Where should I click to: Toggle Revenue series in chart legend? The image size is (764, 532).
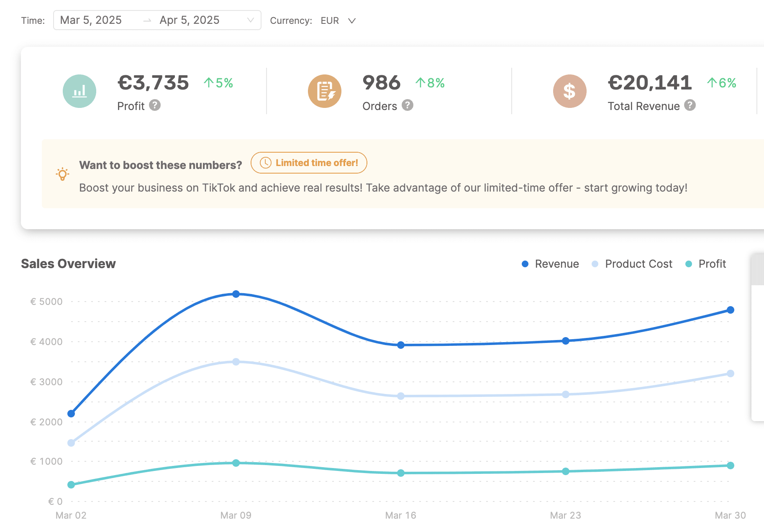550,264
